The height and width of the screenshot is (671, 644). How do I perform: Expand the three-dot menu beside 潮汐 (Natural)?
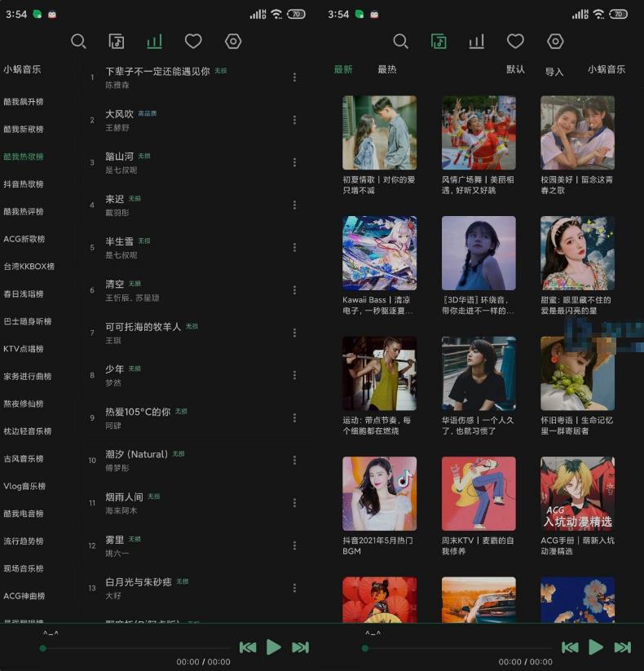pyautogui.click(x=294, y=460)
